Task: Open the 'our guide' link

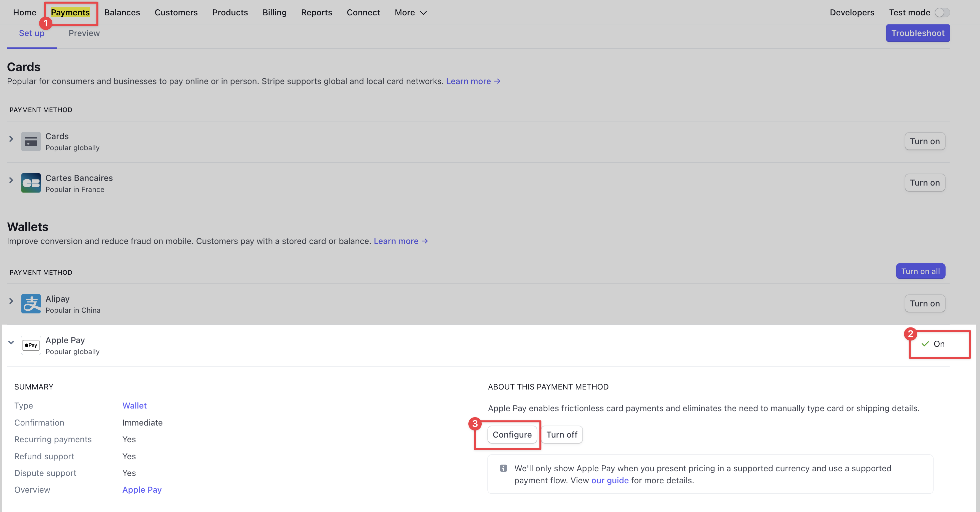Action: (x=609, y=480)
